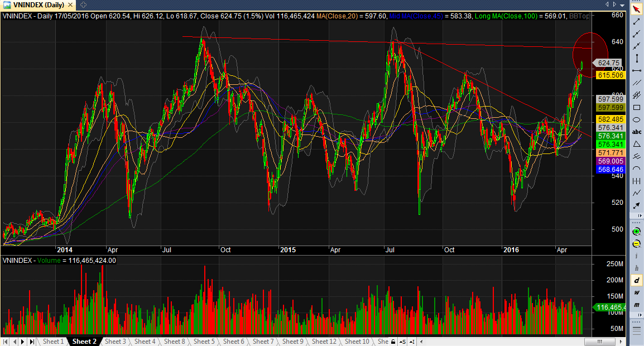Image resolution: width=644 pixels, height=346 pixels.
Task: Select the parallel lines tool
Action: pos(636,83)
